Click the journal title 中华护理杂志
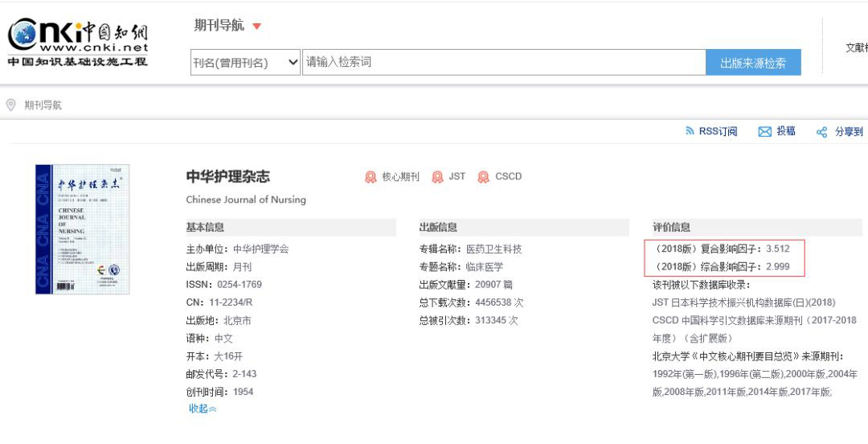This screenshot has width=868, height=444. coord(228,177)
